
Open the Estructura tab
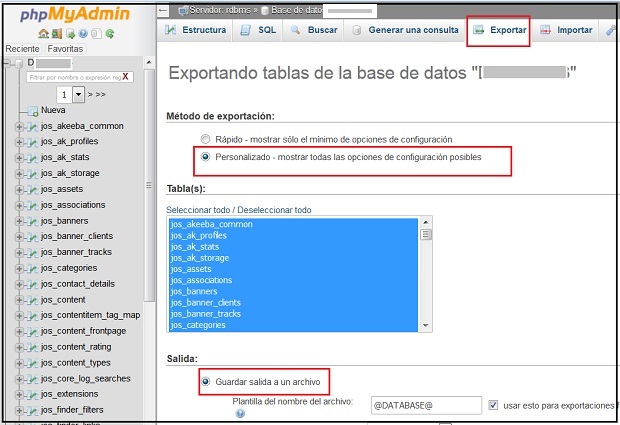tap(195, 30)
